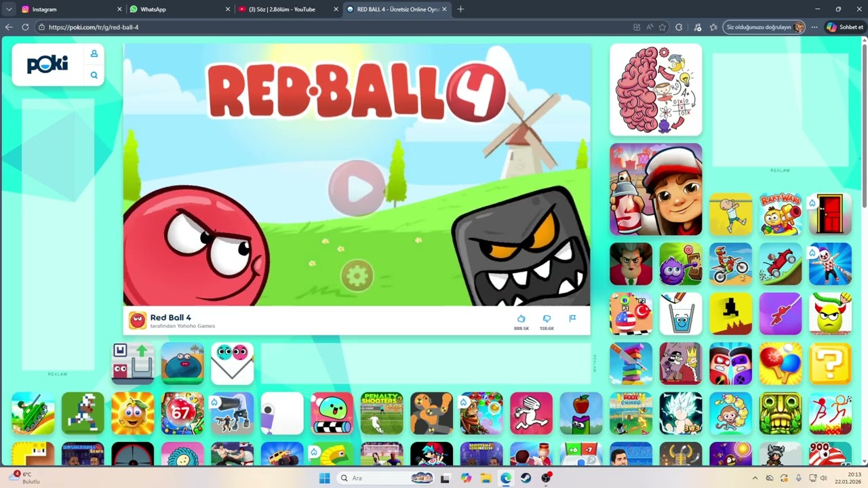Report the game using the flag icon
This screenshot has width=868, height=488.
572,318
